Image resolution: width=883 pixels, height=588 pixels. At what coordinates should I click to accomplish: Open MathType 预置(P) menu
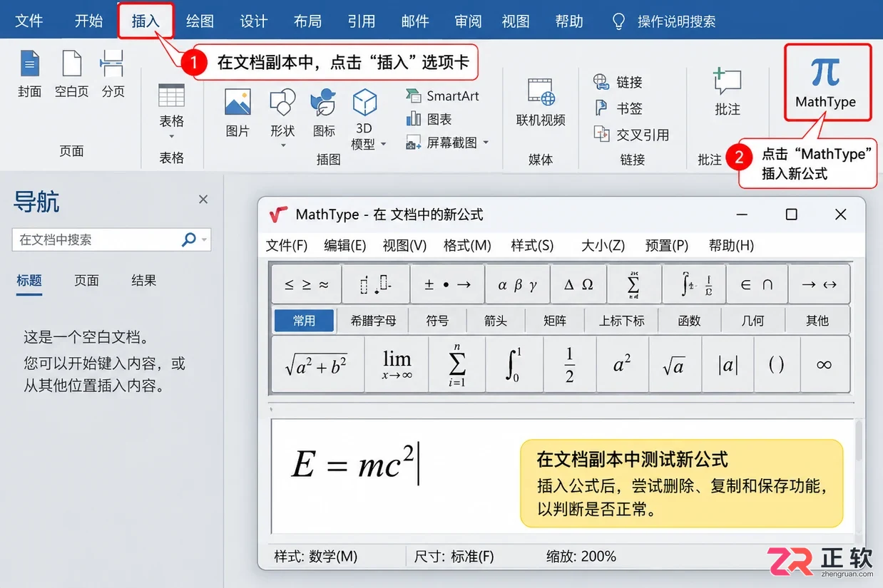coord(667,245)
